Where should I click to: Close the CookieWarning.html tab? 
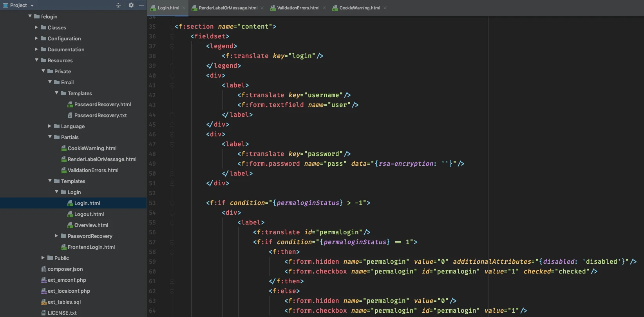click(385, 8)
